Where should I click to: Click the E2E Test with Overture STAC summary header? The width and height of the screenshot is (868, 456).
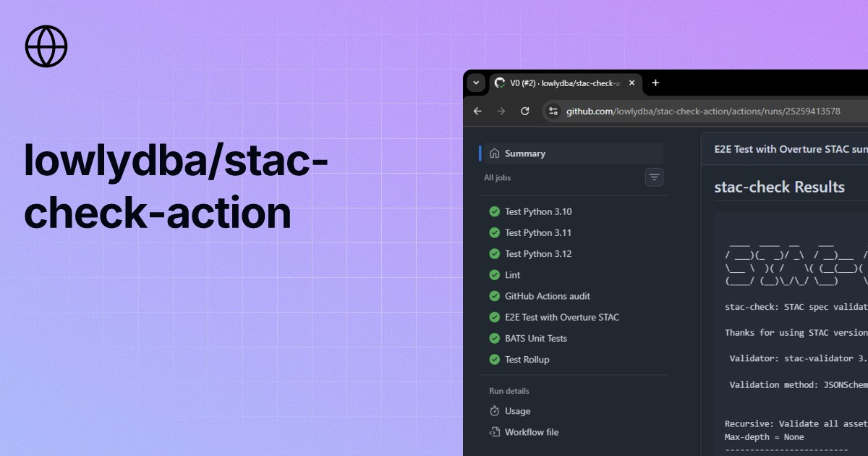(791, 149)
